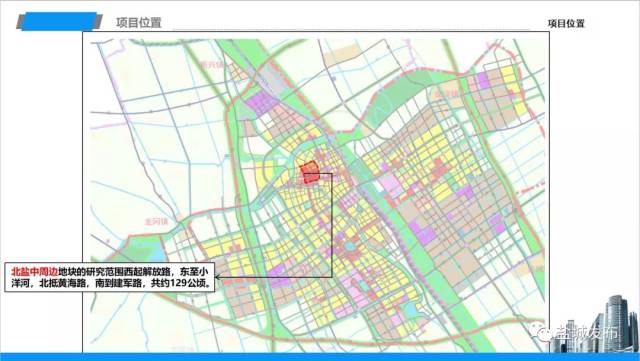
Task: Click the purple block in the northwest area
Action: [261, 102]
